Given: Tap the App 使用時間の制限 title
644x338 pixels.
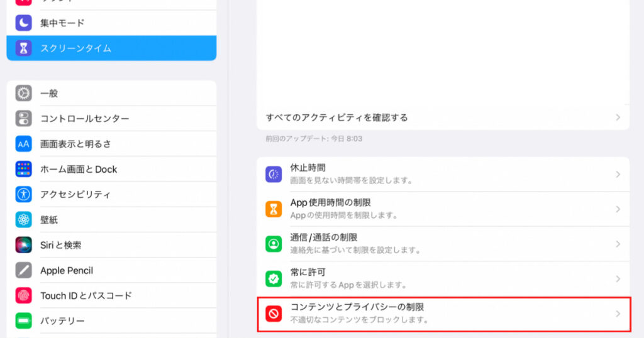Looking at the screenshot, I should (x=331, y=203).
